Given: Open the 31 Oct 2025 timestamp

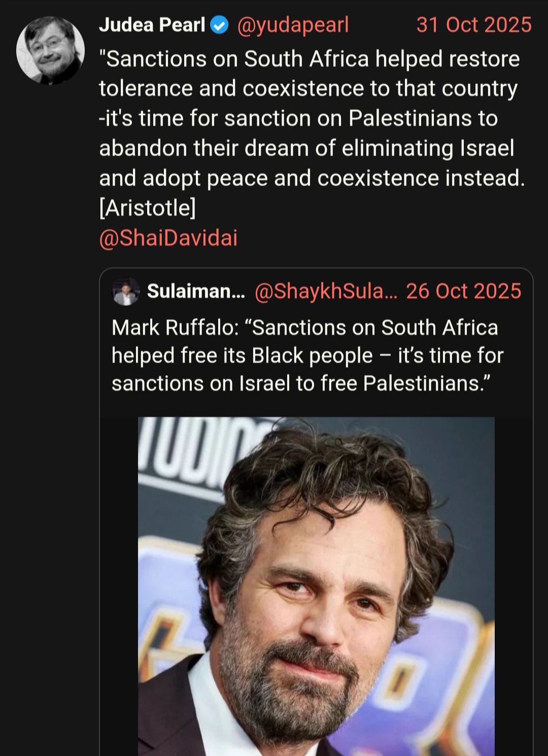Looking at the screenshot, I should [x=474, y=25].
